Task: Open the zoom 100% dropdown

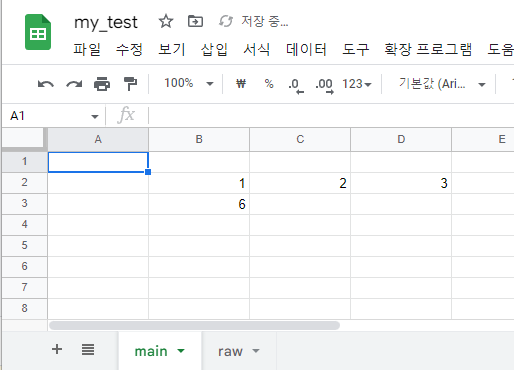Action: [188, 83]
